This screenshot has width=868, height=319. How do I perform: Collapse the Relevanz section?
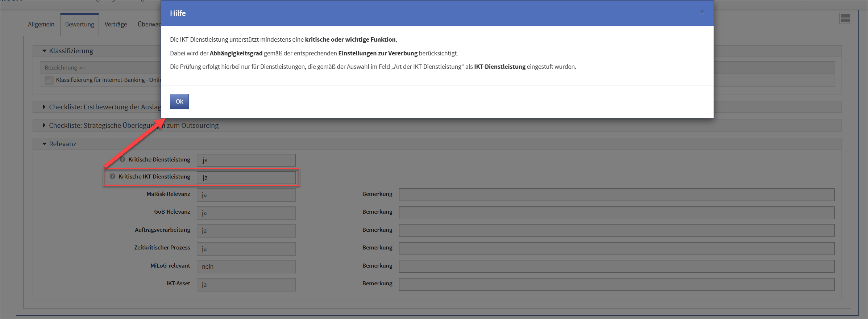point(44,144)
